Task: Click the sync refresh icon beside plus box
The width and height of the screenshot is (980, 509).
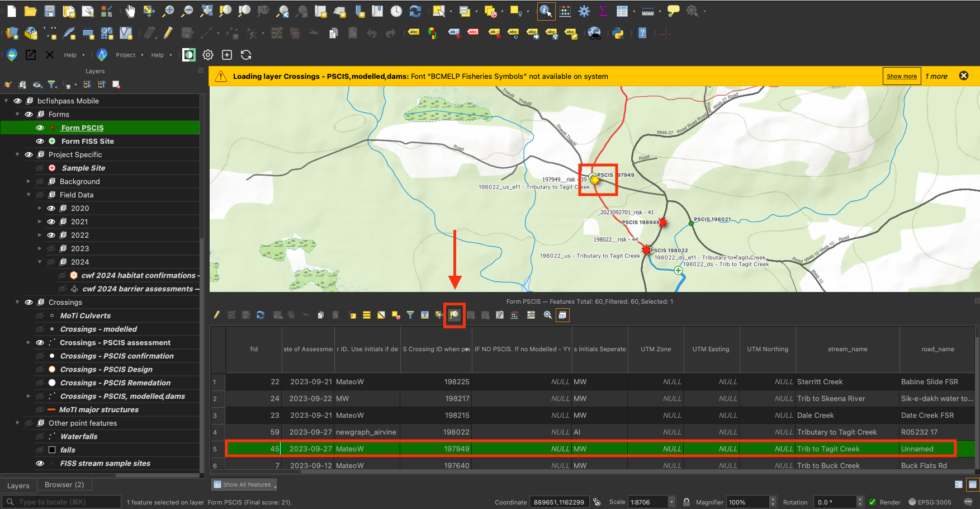Action: (246, 55)
